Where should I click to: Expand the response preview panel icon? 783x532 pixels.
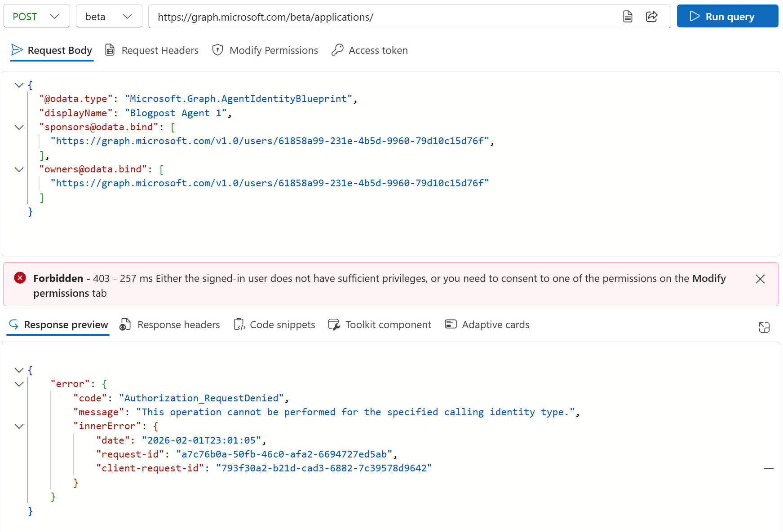coord(764,327)
